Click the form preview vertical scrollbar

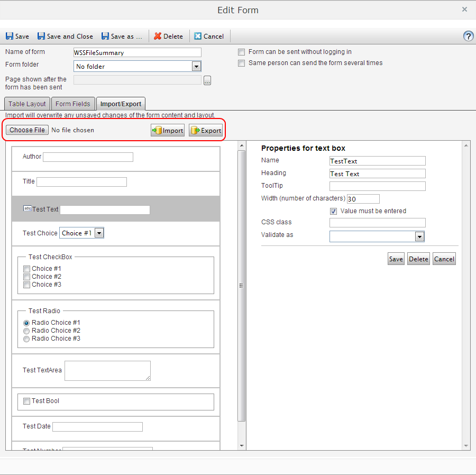(241, 286)
